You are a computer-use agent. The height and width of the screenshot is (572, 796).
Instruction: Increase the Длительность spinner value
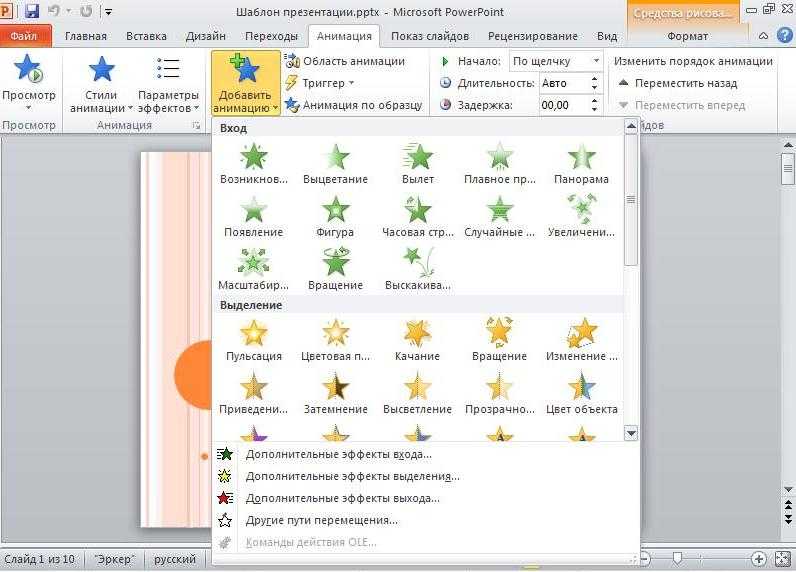pyautogui.click(x=594, y=79)
